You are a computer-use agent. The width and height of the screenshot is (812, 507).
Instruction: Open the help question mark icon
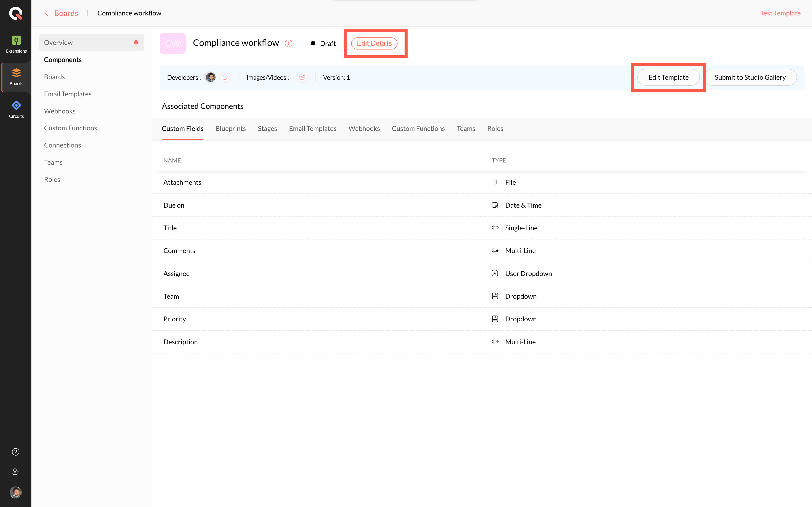(16, 452)
